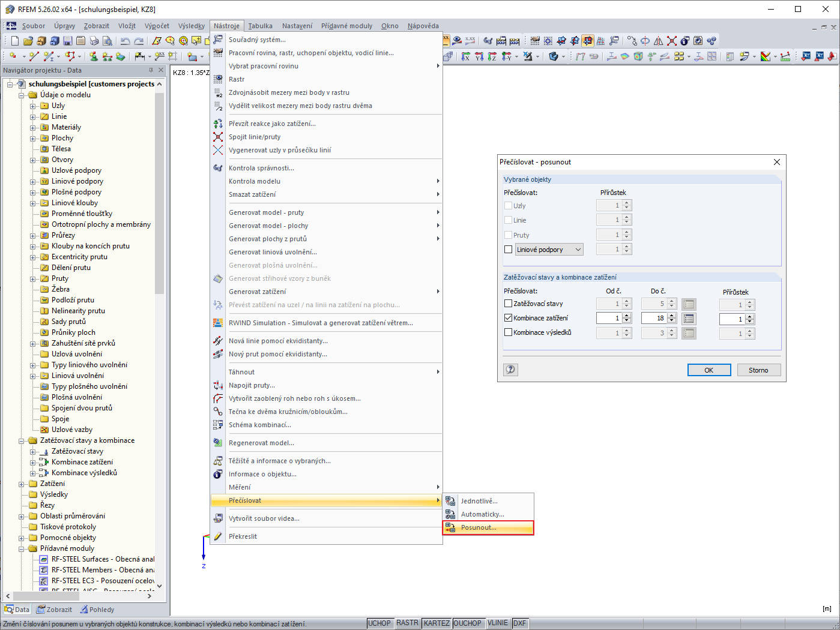Select Regenerovat model... from the menu
The width and height of the screenshot is (840, 630).
pos(326,443)
